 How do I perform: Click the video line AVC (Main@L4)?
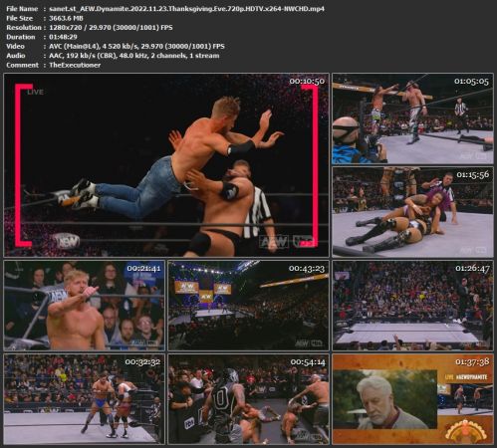136,46
